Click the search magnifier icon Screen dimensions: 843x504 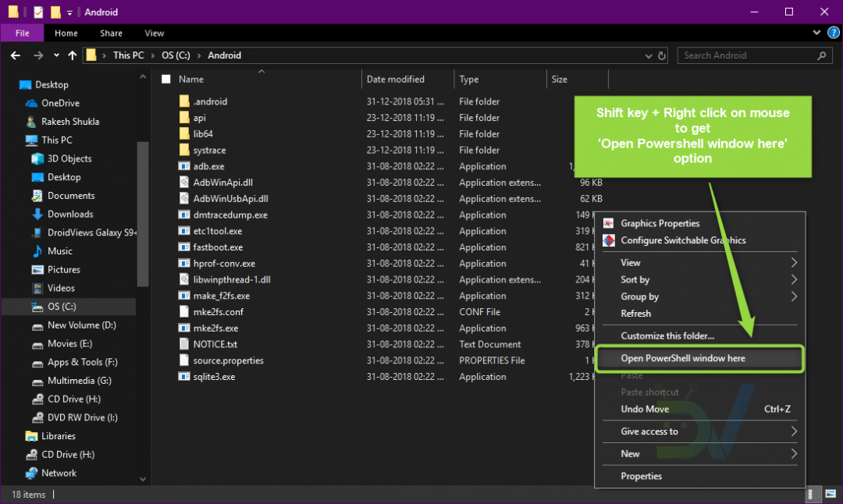pos(821,55)
